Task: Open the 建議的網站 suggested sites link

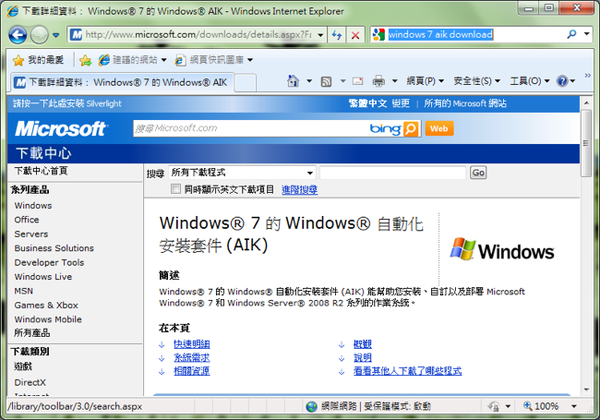Action: (132, 60)
